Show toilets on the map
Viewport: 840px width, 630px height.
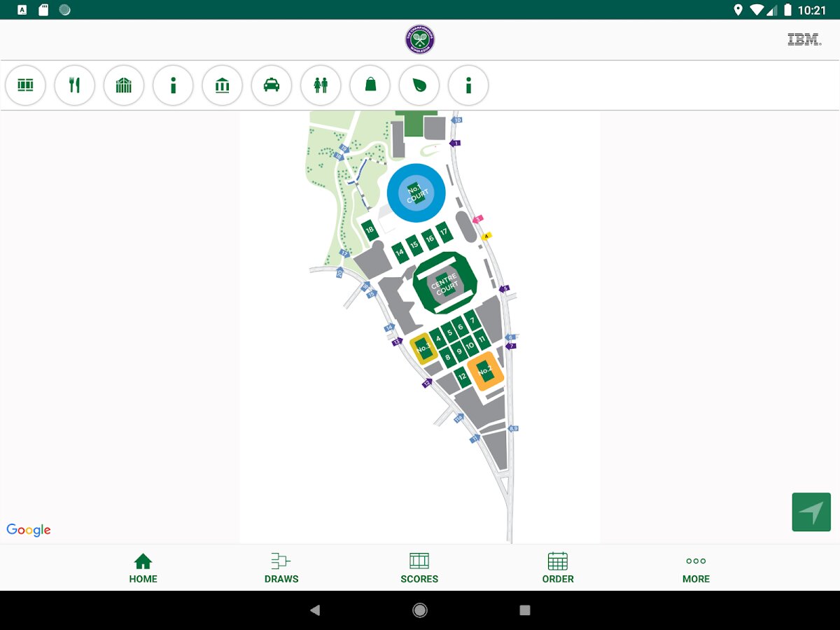point(321,85)
